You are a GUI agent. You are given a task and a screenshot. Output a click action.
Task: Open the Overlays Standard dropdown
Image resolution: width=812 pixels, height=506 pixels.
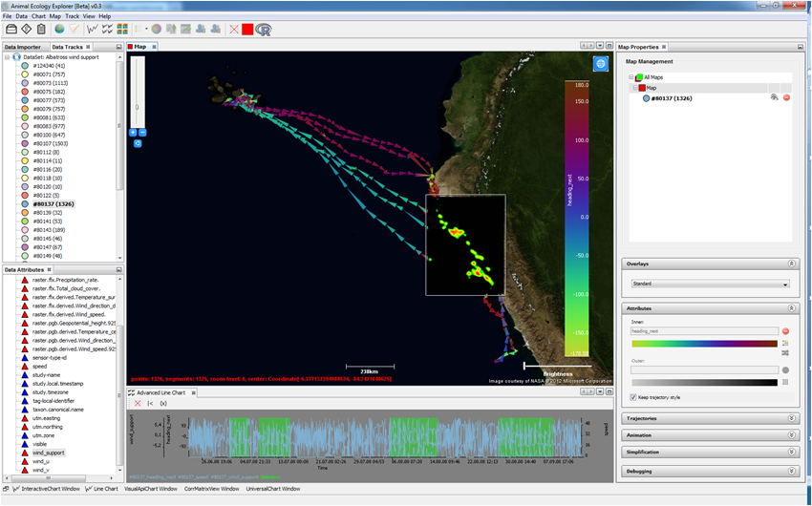(710, 284)
